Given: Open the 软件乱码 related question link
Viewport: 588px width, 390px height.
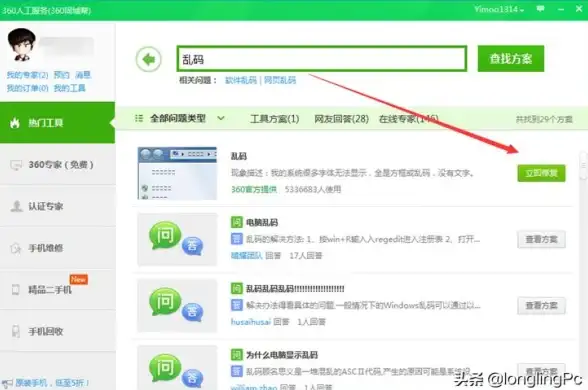Looking at the screenshot, I should tap(241, 80).
